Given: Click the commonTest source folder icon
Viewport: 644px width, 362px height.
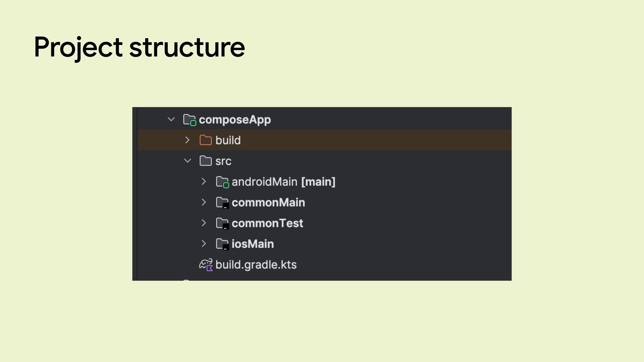Looking at the screenshot, I should (x=222, y=223).
